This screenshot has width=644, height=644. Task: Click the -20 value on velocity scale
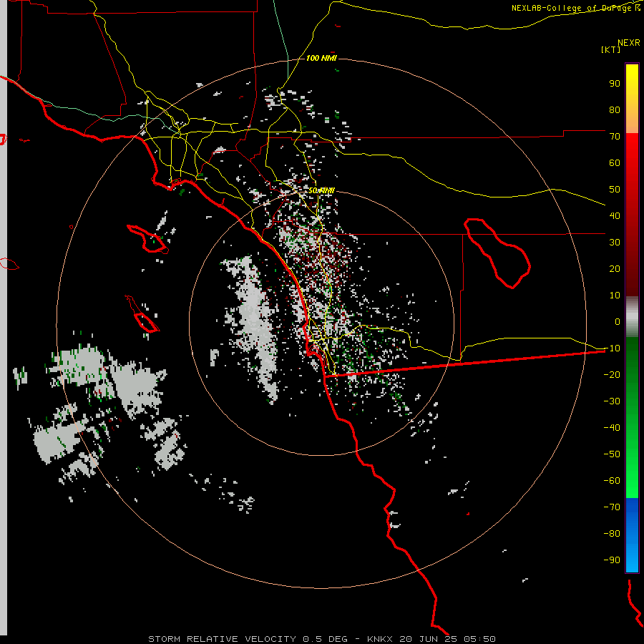pos(612,375)
